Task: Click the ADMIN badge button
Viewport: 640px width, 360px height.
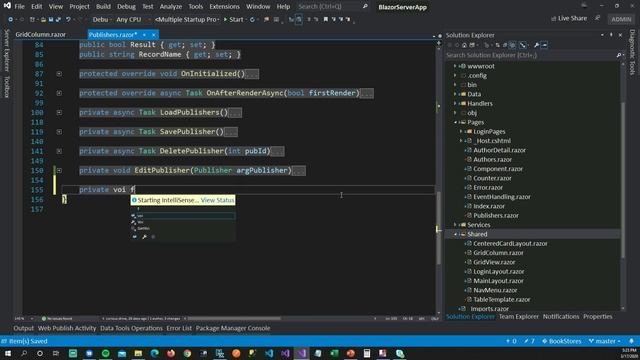Action: [621, 19]
